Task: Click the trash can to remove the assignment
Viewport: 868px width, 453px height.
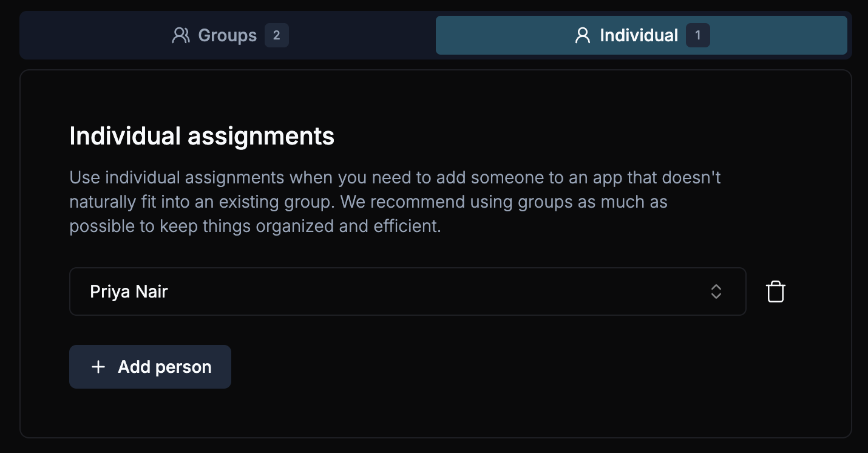Action: 775,291
